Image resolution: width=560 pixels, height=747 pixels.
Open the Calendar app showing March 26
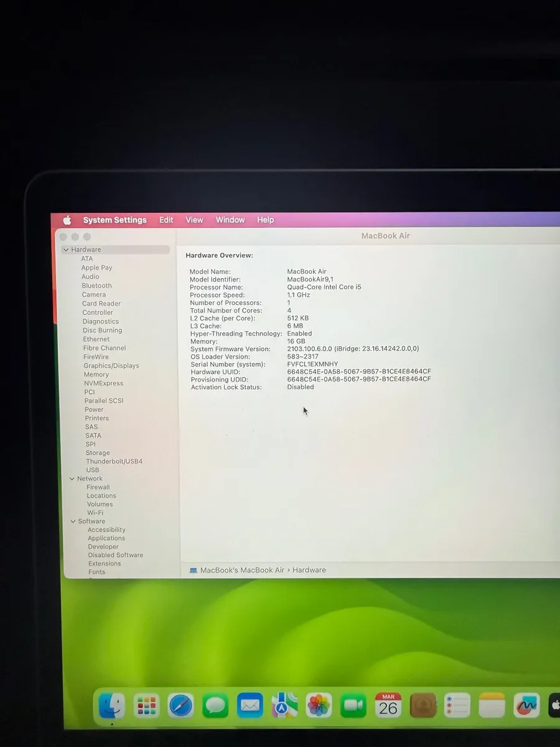click(x=388, y=705)
